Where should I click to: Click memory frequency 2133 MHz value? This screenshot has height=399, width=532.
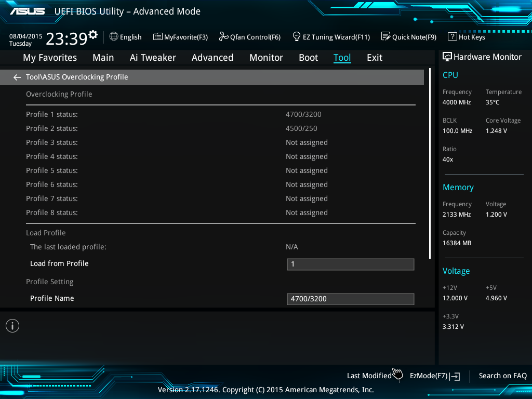pyautogui.click(x=456, y=215)
